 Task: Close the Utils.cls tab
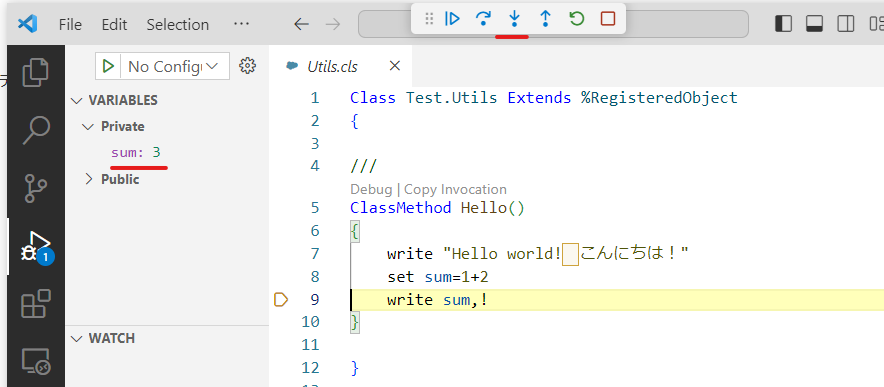tap(395, 66)
